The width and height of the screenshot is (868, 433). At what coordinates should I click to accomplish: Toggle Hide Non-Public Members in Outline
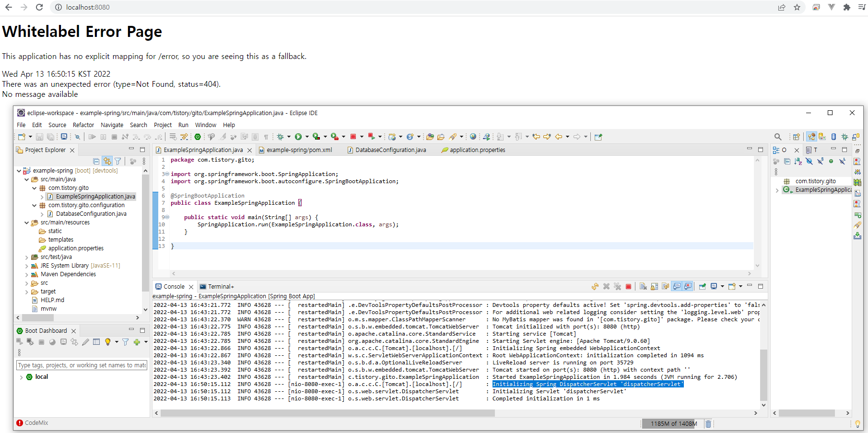[x=831, y=162]
